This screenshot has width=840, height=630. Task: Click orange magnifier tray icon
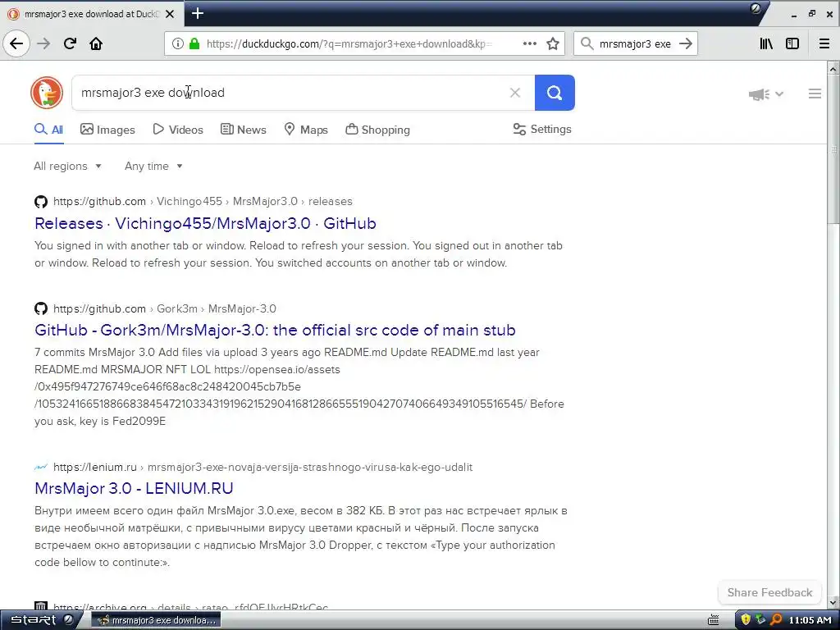pos(776,620)
